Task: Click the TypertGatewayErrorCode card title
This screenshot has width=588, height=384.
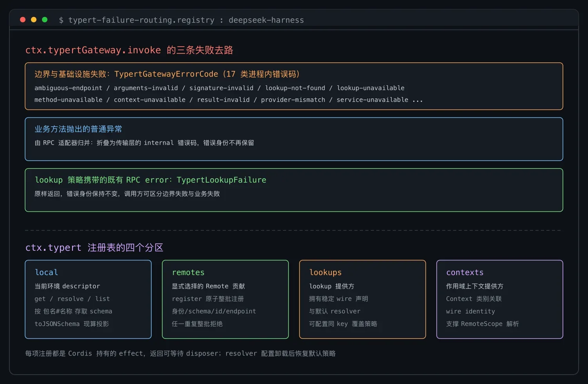Action: (x=167, y=74)
